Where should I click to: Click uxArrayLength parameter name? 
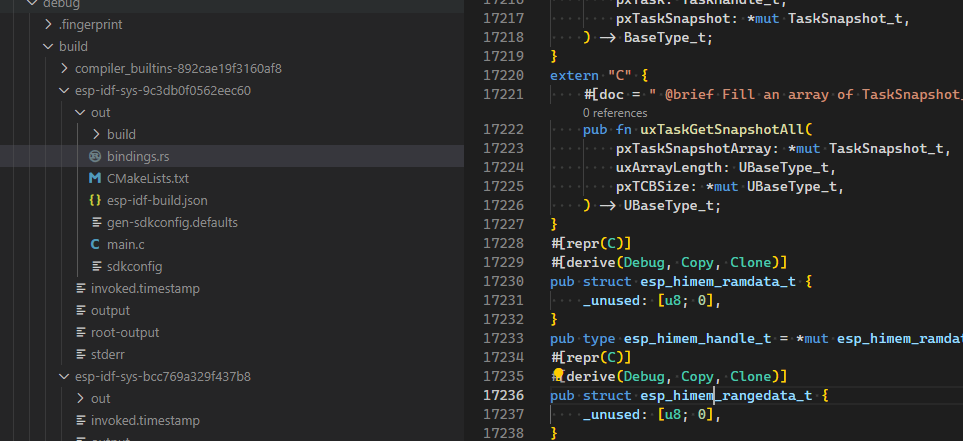(x=669, y=168)
